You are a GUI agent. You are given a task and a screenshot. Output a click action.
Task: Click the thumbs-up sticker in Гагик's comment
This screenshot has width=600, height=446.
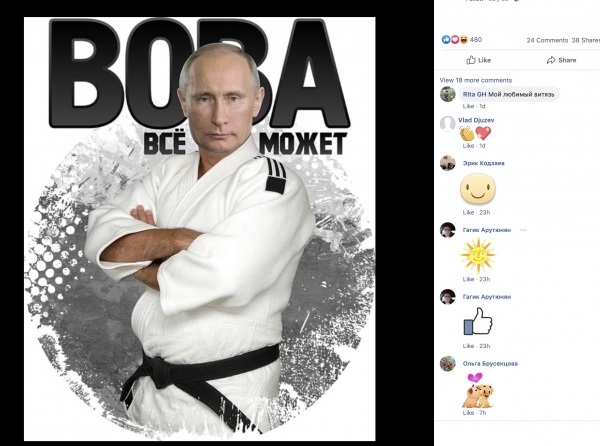[x=478, y=321]
